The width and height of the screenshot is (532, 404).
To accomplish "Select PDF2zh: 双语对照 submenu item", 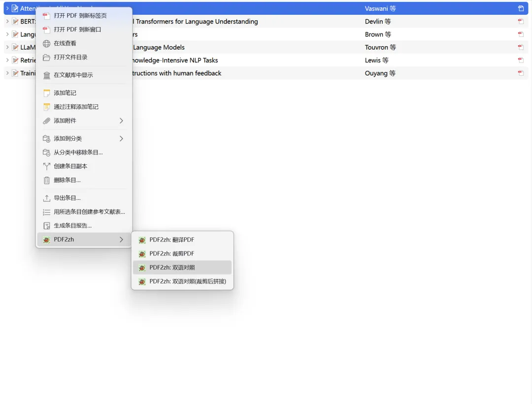I will (x=182, y=268).
